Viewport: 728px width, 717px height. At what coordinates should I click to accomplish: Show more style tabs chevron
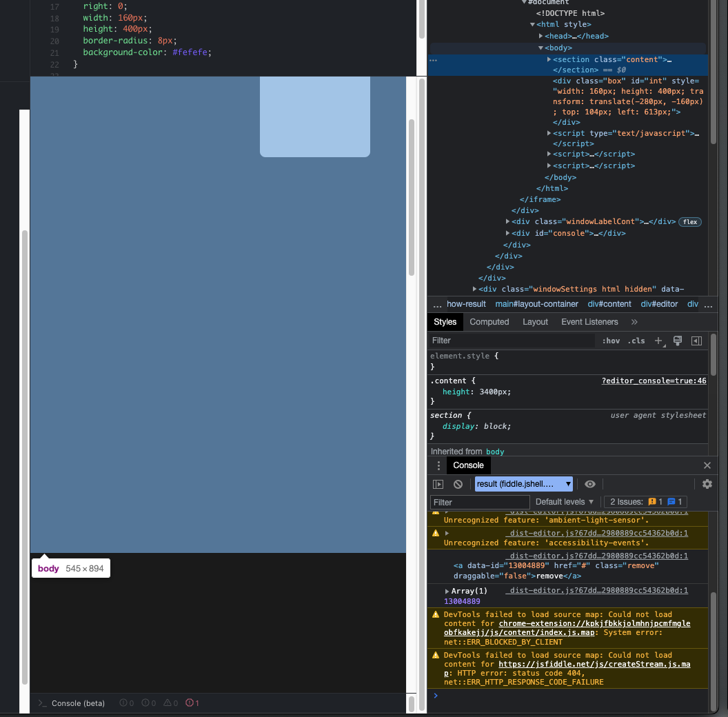pos(634,322)
